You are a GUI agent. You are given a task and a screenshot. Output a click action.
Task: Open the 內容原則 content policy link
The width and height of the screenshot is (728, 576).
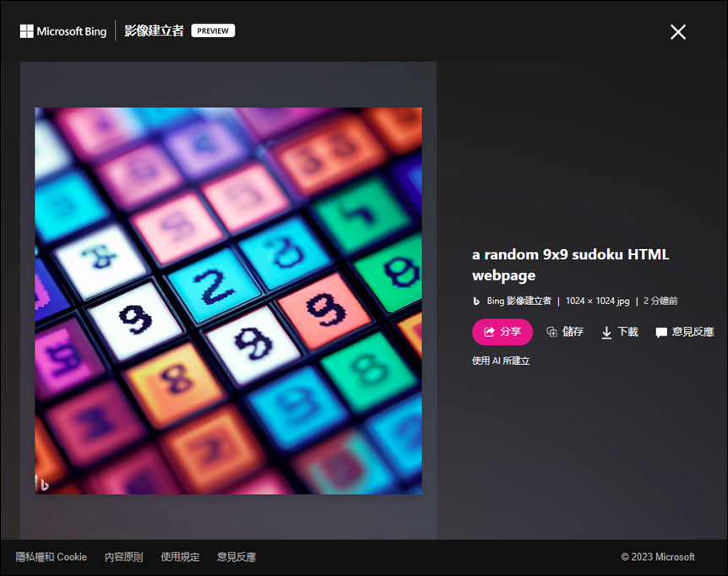tap(123, 557)
